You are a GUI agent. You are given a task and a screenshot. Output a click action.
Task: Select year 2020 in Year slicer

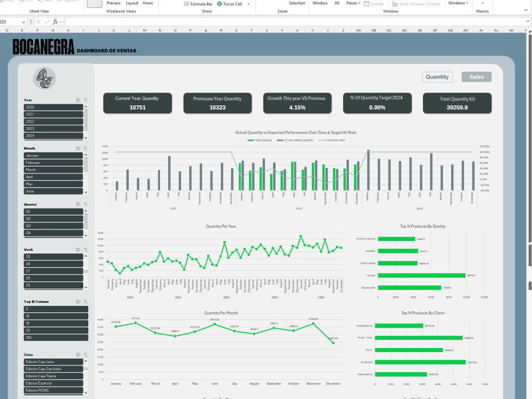point(54,107)
